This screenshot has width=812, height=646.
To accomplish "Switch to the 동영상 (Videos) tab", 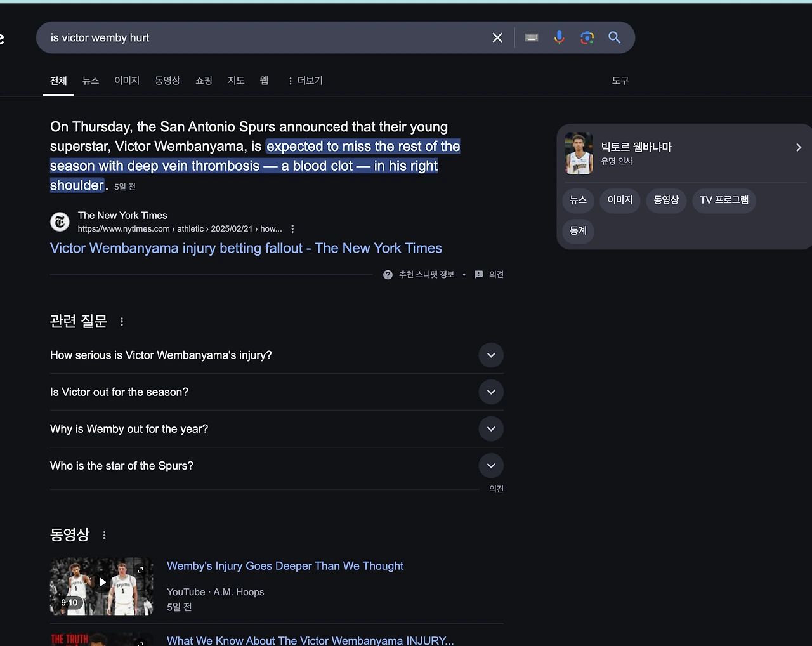I will click(x=167, y=81).
